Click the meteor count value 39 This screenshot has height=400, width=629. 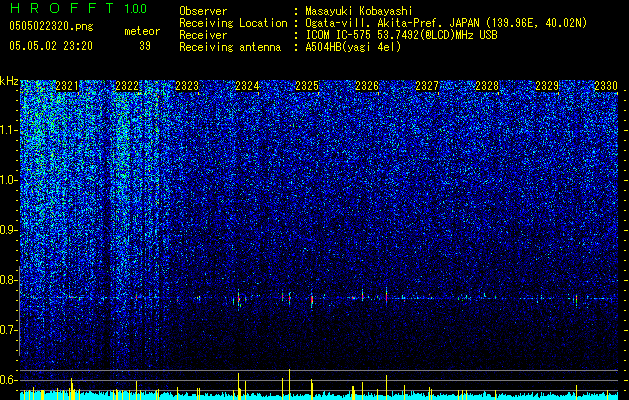coord(145,46)
